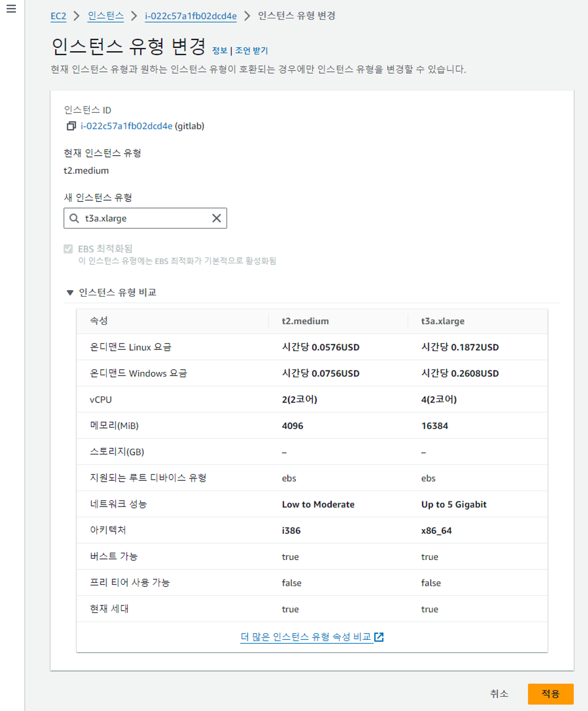Click the external link icon for more attributes
588x711 pixels.
379,637
